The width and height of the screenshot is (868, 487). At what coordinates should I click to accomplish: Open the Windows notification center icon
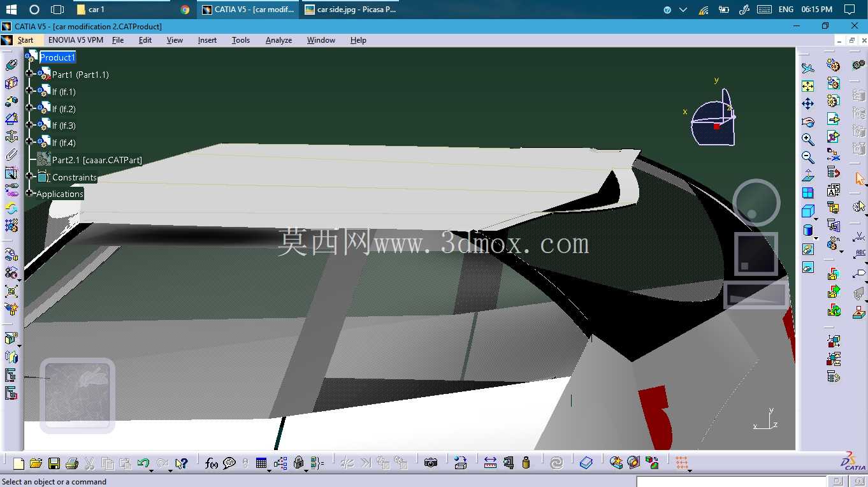tap(849, 10)
